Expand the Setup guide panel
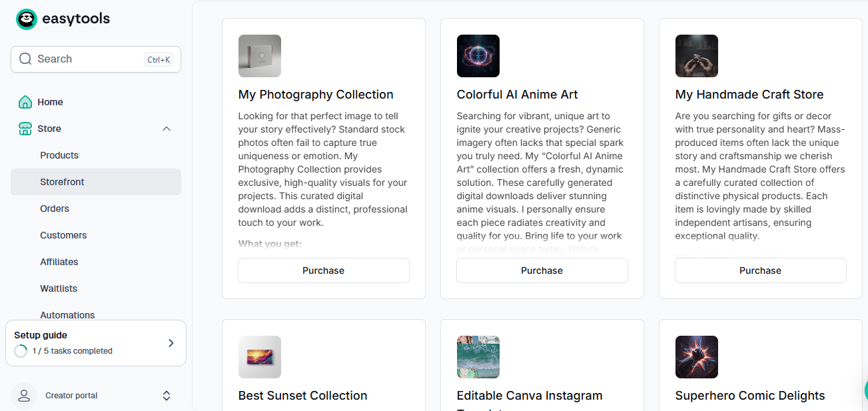Viewport: 868px width, 411px height. point(96,343)
